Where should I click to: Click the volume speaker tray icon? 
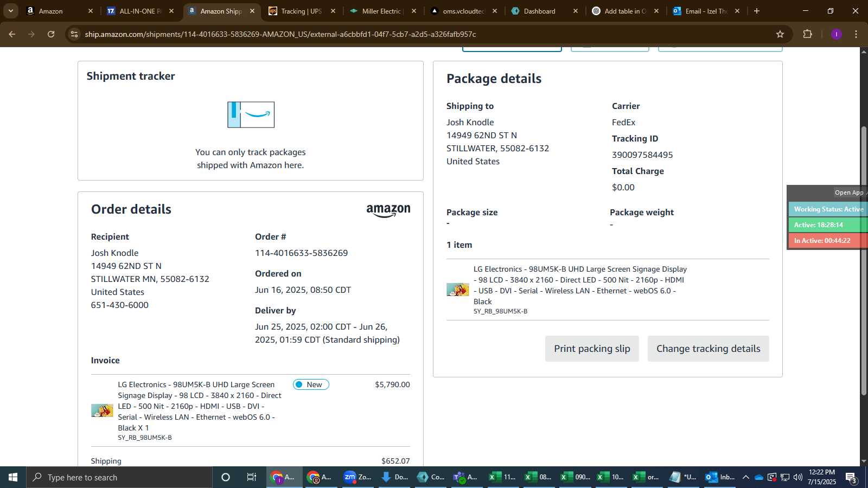[x=798, y=477]
